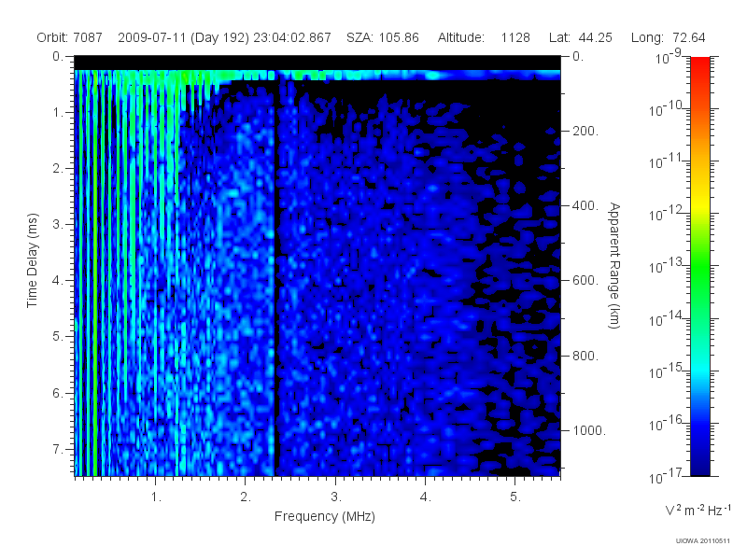
Task: Click the UIOWA 20110511 footer text
Action: [x=703, y=540]
